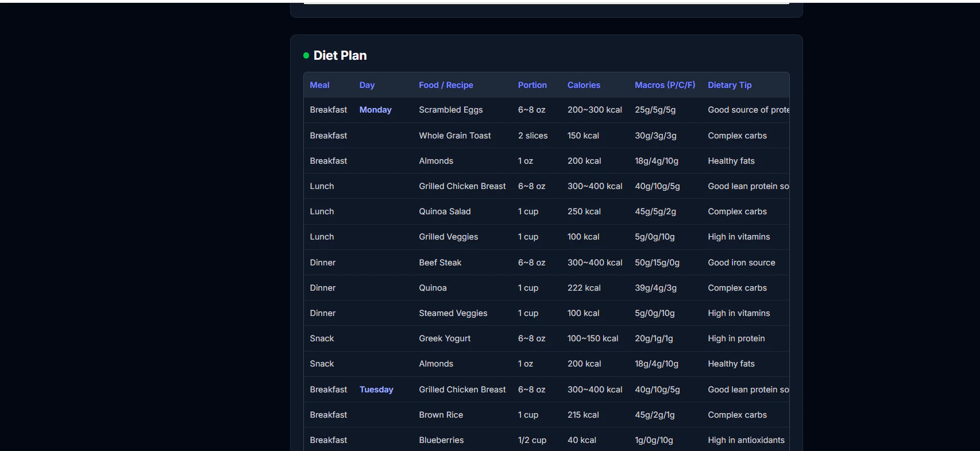Click the Good iron source tip
The image size is (980, 451).
point(742,263)
